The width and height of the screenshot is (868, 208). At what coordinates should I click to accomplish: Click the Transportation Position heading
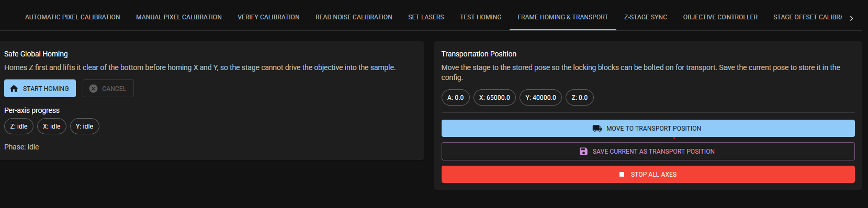click(x=479, y=54)
